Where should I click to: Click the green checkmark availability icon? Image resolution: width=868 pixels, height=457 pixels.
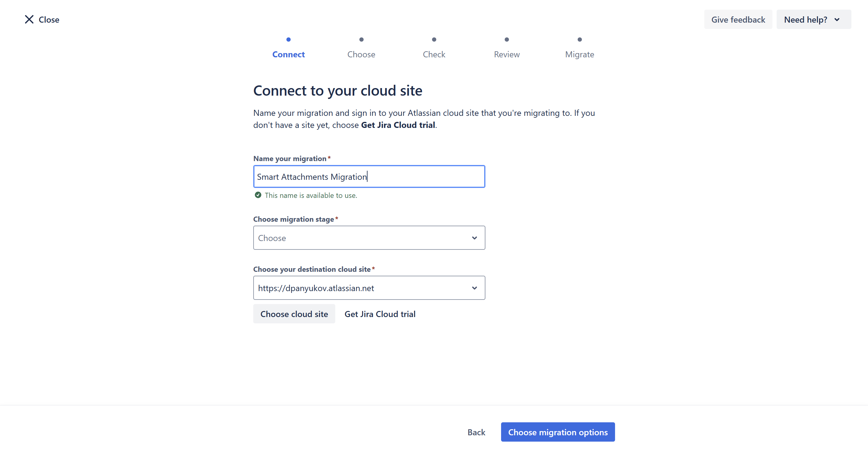point(258,195)
